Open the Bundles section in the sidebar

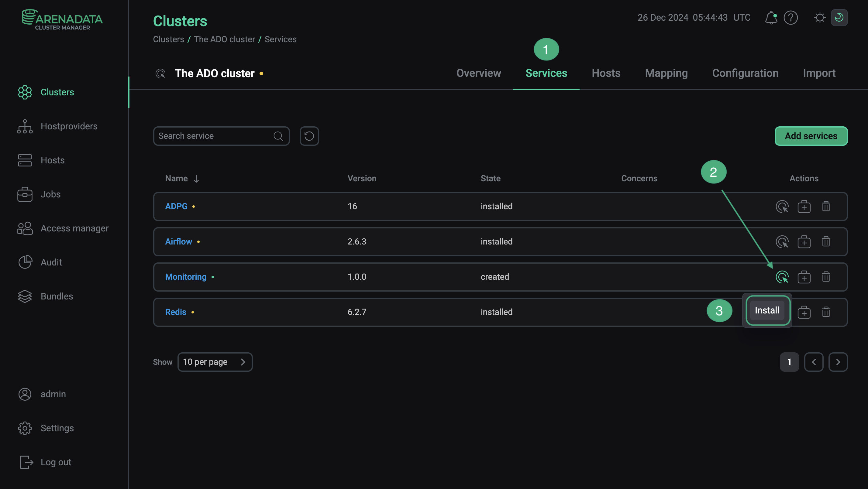[x=57, y=296]
